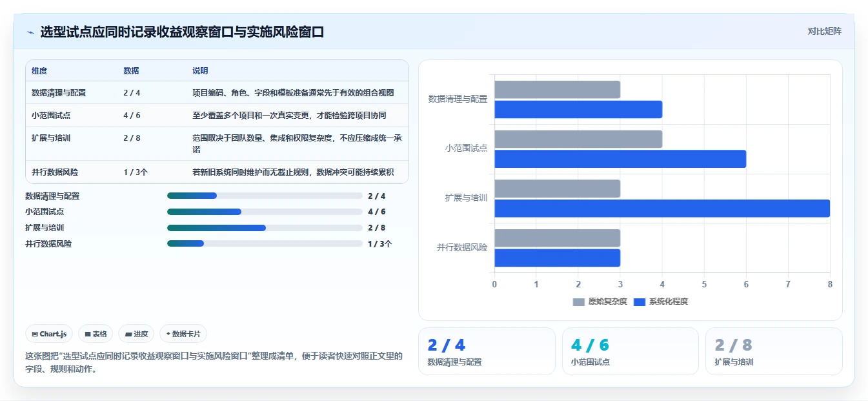Click the 数据清理与配置 chart axis label

pyautogui.click(x=458, y=99)
